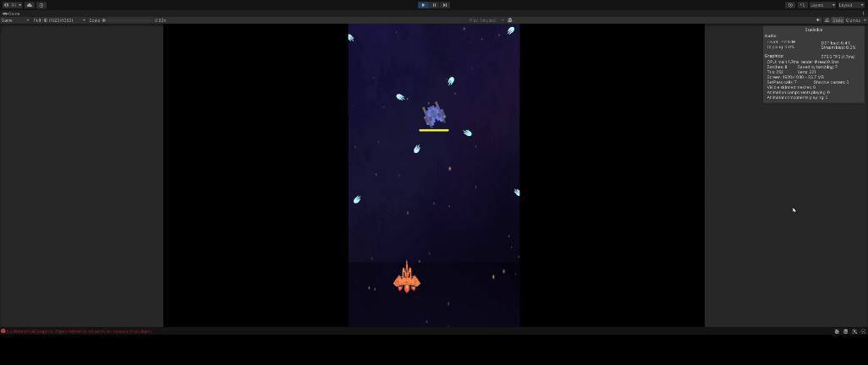Open the undo history icon
Image resolution: width=868 pixels, height=365 pixels.
pyautogui.click(x=791, y=5)
